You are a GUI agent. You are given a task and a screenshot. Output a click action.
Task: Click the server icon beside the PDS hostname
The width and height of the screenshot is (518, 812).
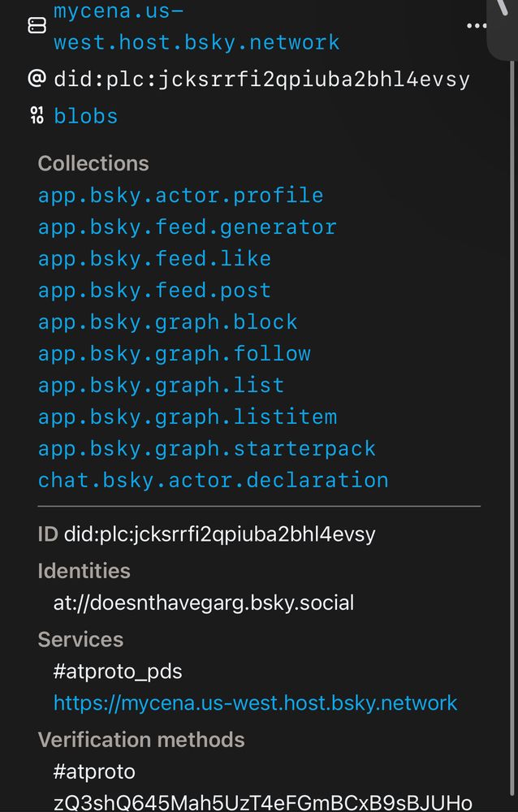click(37, 26)
